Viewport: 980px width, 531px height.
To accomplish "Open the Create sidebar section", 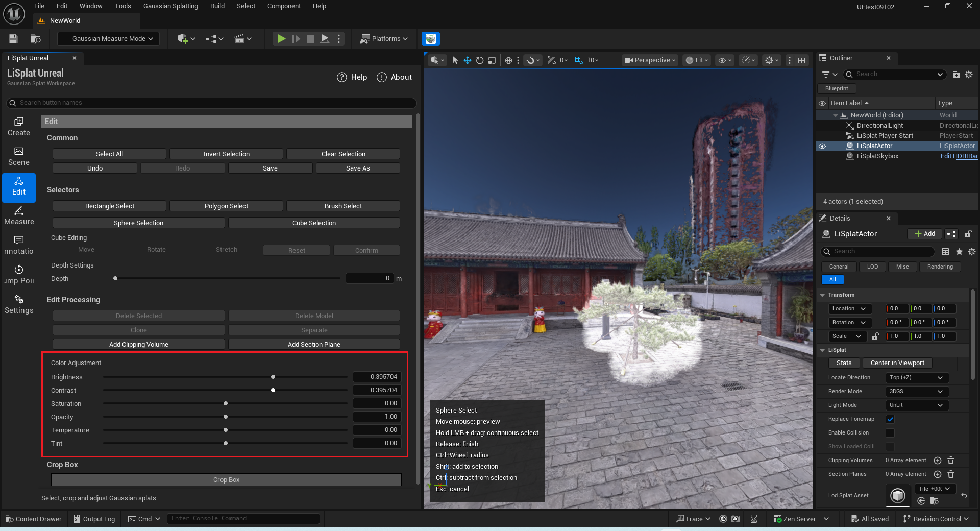I will 19,127.
